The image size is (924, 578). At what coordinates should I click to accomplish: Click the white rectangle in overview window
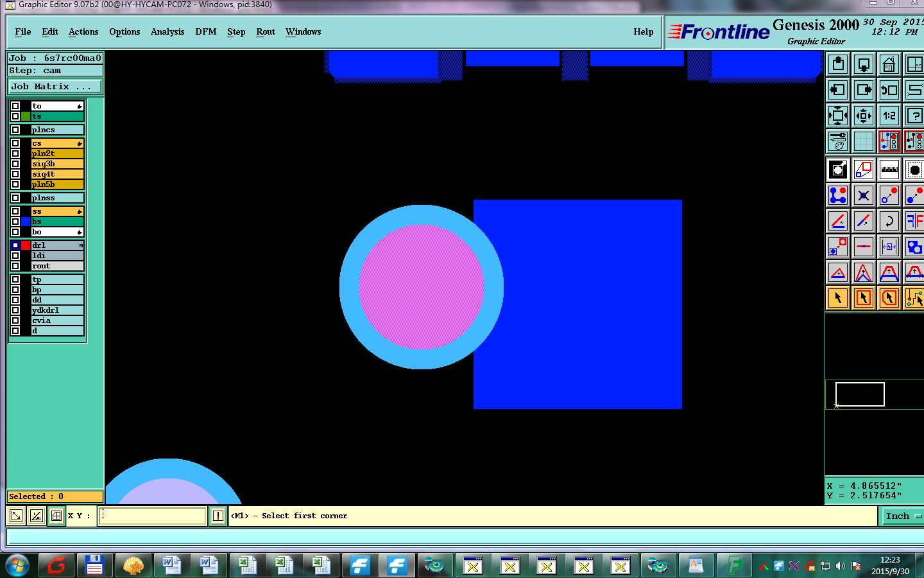(860, 394)
